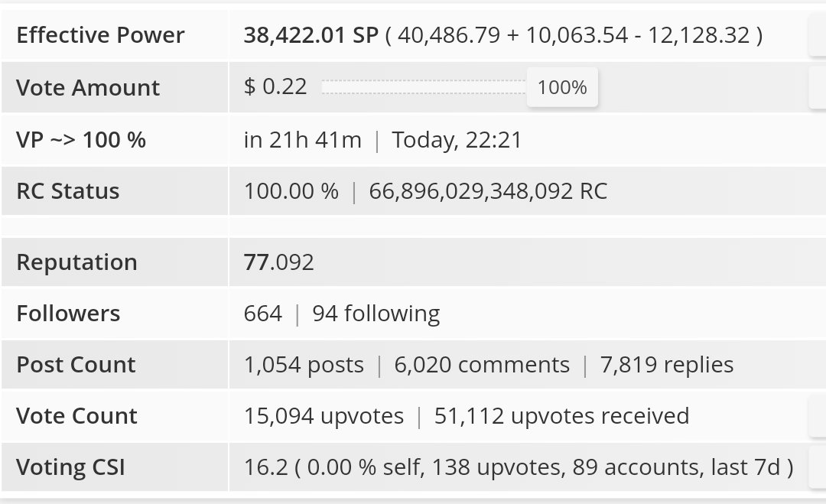Open the 94 following count
The height and width of the screenshot is (504, 826).
376,314
